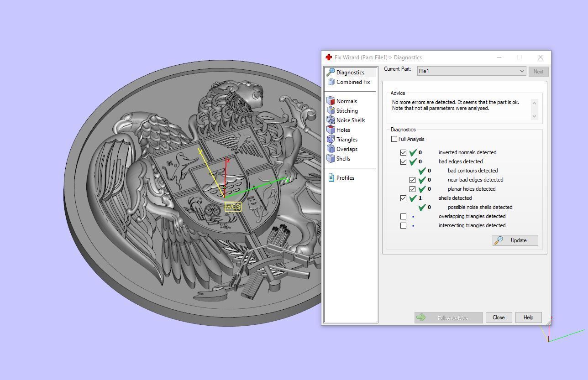Enable the Full Analysis checkbox

point(394,139)
